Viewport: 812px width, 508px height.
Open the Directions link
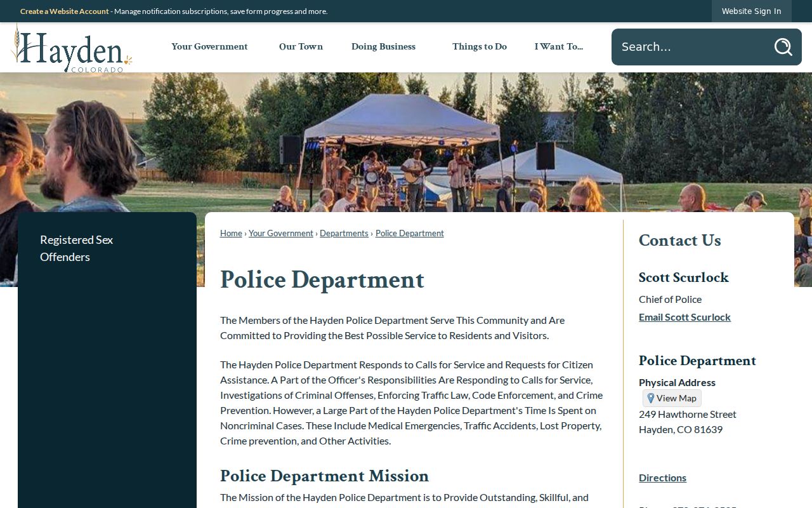tap(662, 478)
